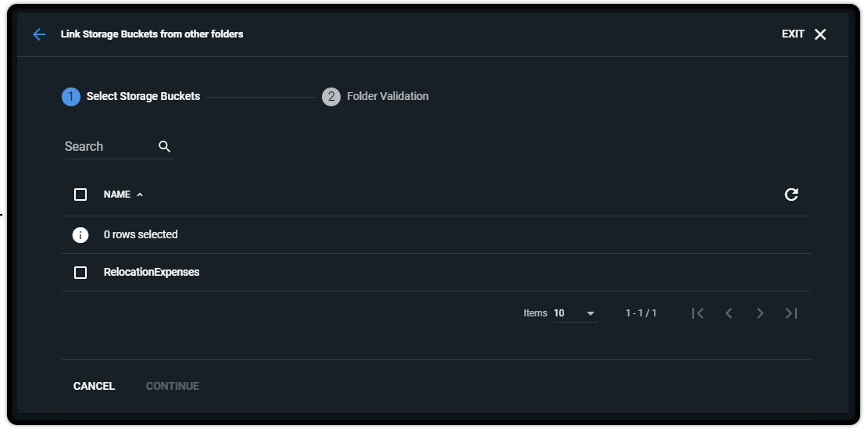Screen dimensions: 868x432
Task: Refresh the storage buckets list
Action: [791, 195]
